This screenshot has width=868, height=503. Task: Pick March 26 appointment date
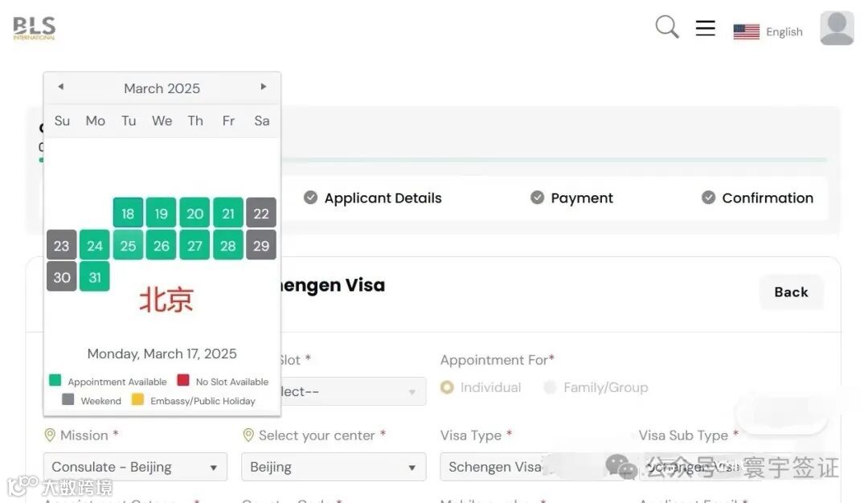(x=161, y=245)
